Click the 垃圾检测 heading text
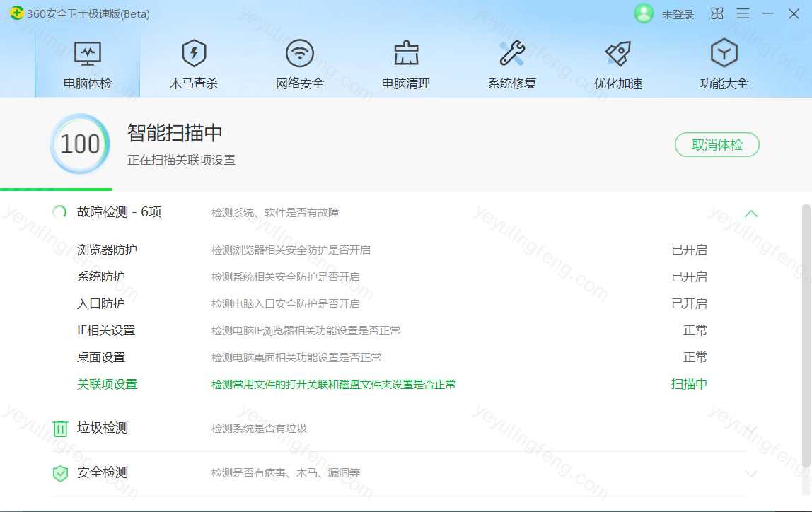 103,428
